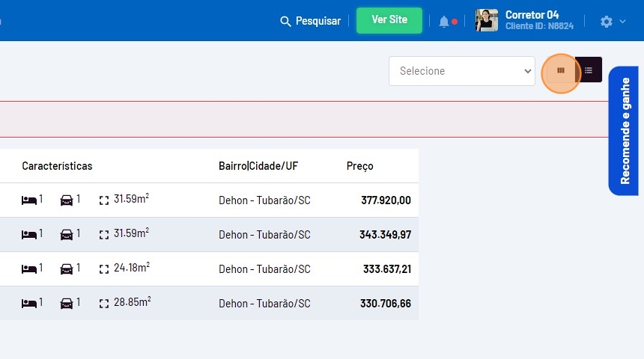Click the Ver Site button
This screenshot has height=359, width=644.
click(x=389, y=20)
